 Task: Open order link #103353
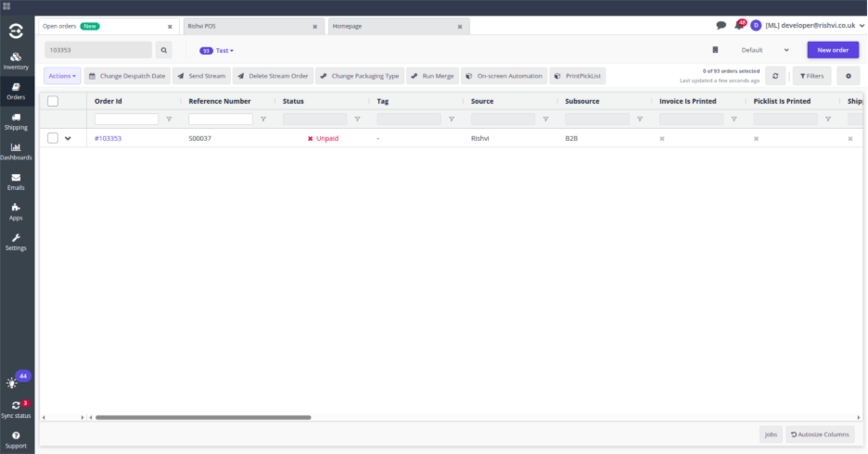(x=108, y=138)
